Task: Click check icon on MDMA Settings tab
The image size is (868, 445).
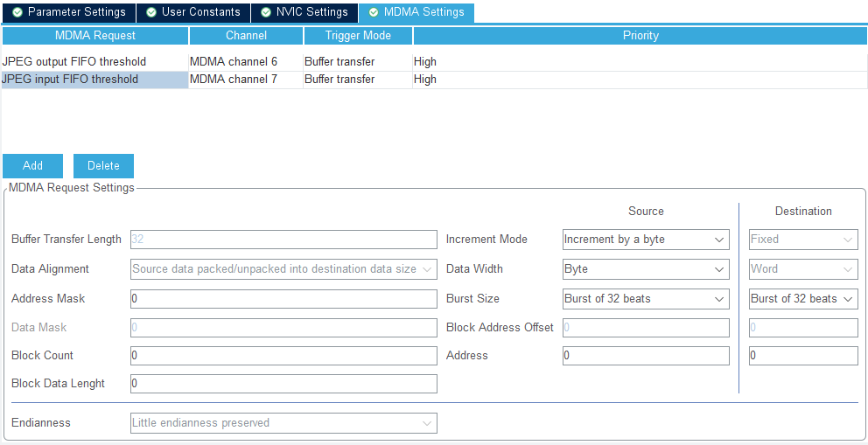Action: [374, 12]
